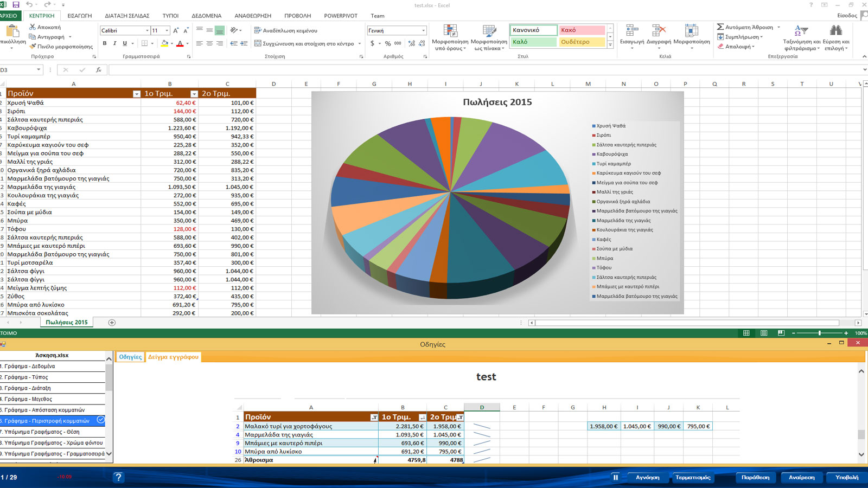
Task: Switch to page break preview in status bar
Action: tap(781, 333)
